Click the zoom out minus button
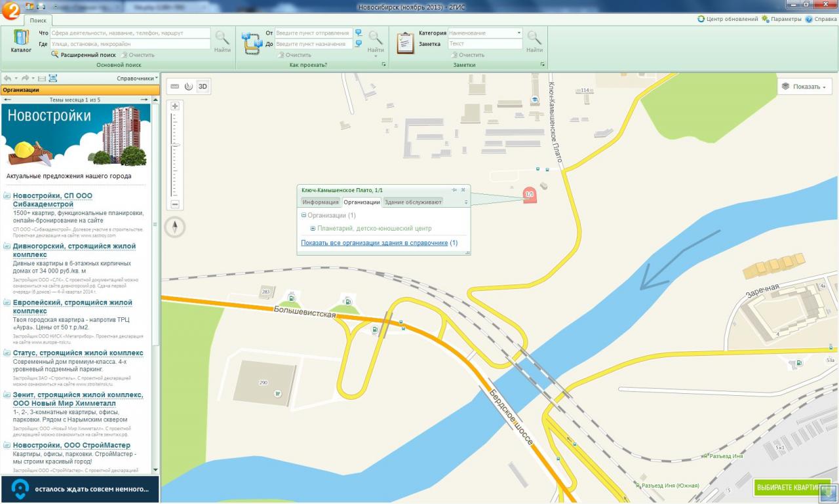Image resolution: width=839 pixels, height=504 pixels. [x=175, y=204]
